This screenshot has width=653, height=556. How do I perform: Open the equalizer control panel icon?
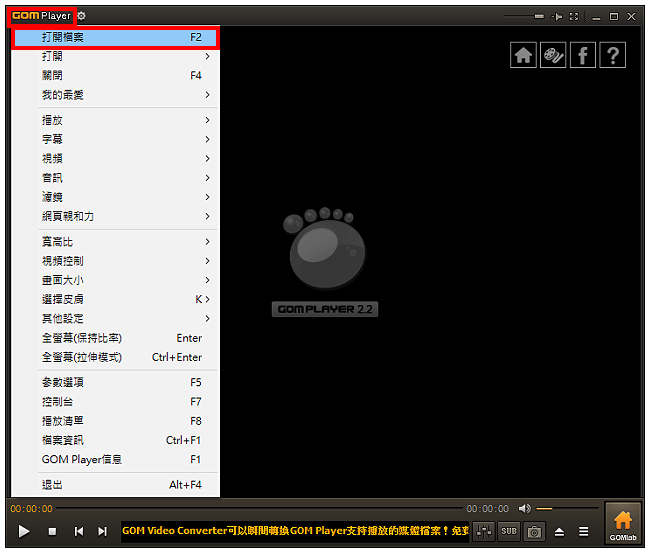484,532
